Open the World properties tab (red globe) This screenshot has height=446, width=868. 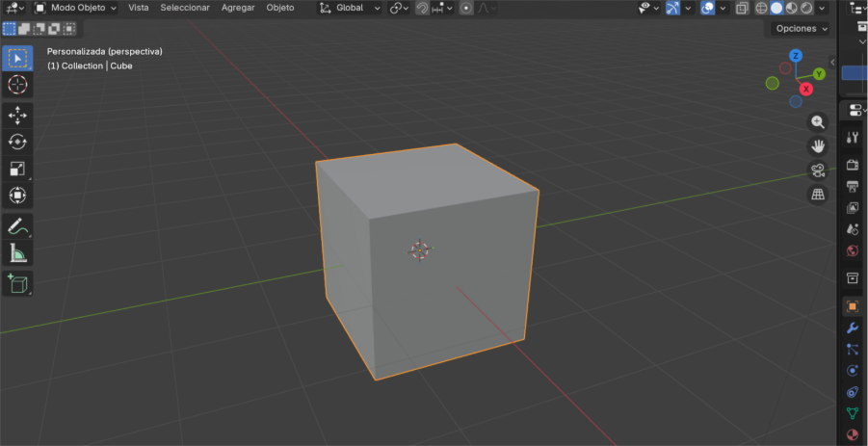click(x=853, y=250)
